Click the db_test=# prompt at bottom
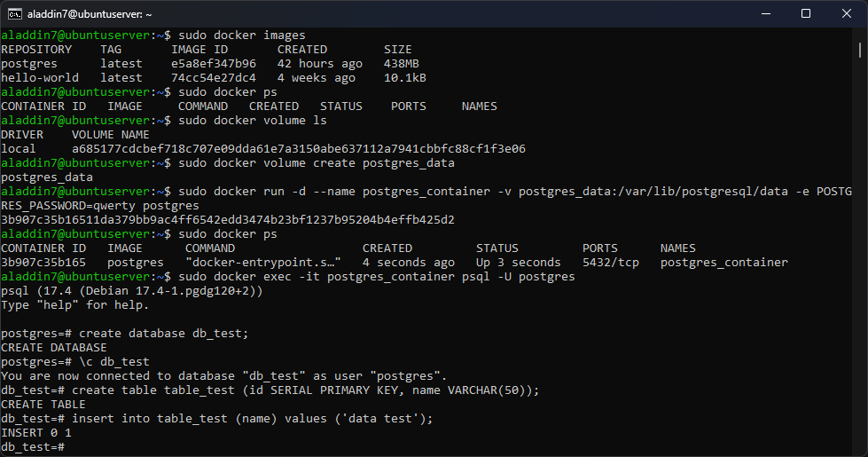The width and height of the screenshot is (868, 457). pyautogui.click(x=33, y=446)
